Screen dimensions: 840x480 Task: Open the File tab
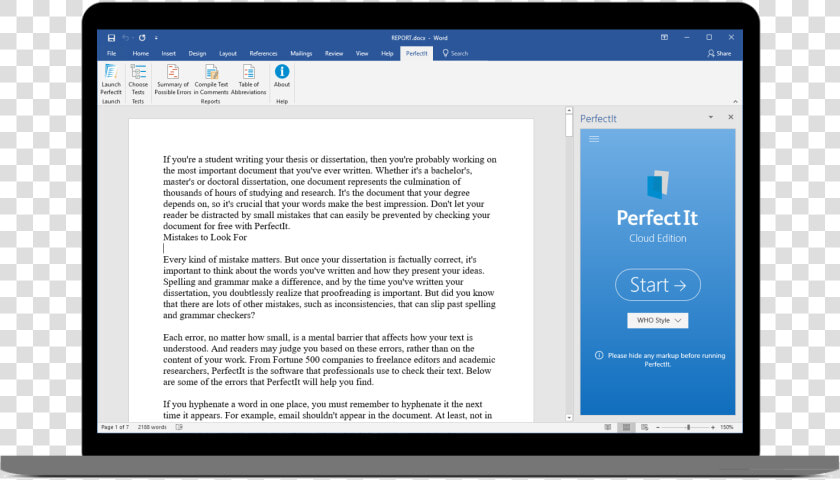click(111, 54)
